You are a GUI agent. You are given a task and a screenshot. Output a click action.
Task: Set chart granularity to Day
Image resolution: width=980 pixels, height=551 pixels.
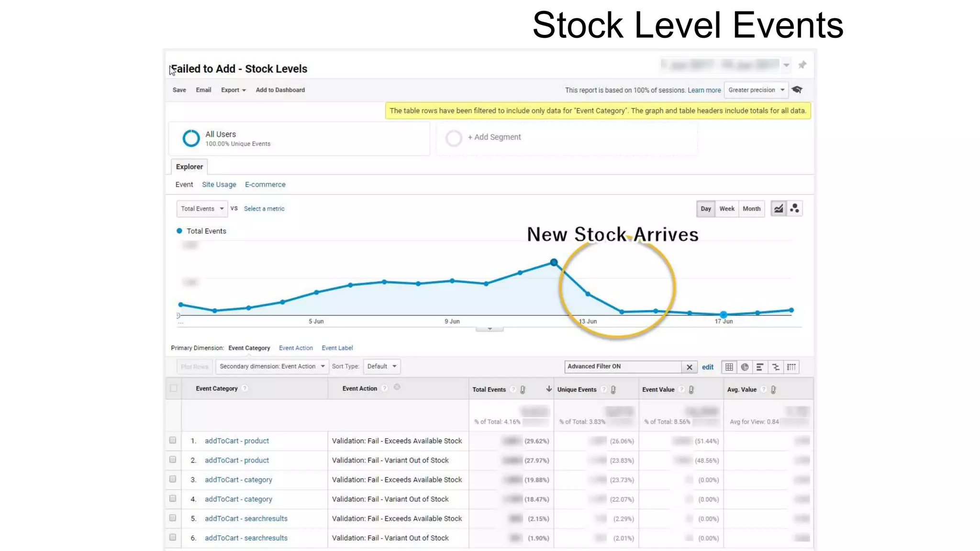(706, 209)
